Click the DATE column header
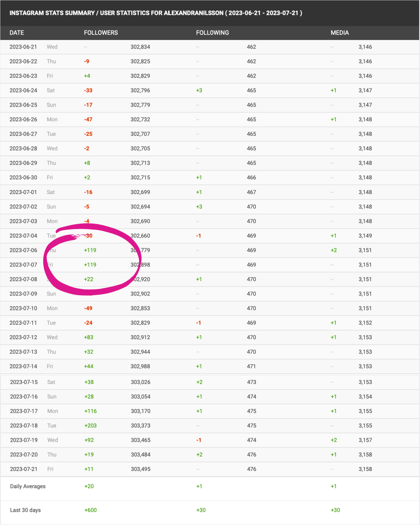This screenshot has width=420, height=529. [17, 33]
